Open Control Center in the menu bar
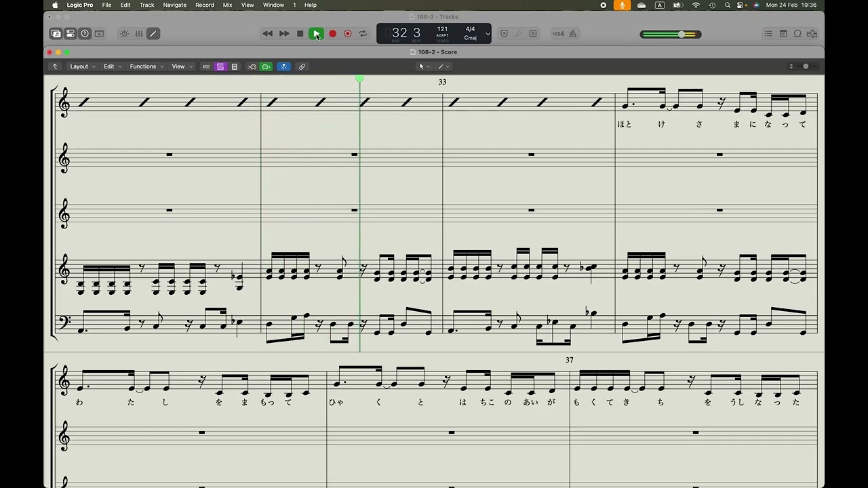Screen dimensions: 868x488 [x=741, y=5]
